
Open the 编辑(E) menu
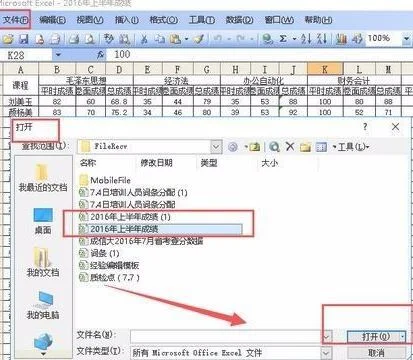(52, 20)
